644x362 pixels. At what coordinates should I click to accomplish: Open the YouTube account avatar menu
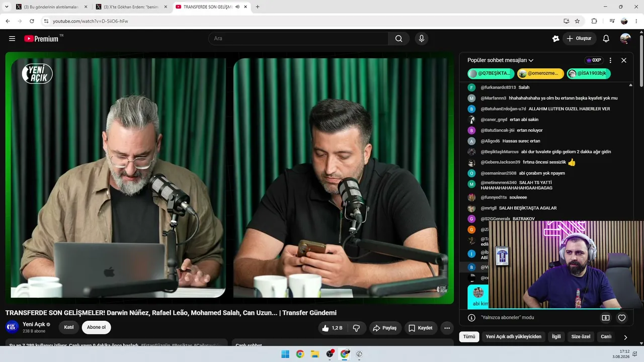pos(625,39)
